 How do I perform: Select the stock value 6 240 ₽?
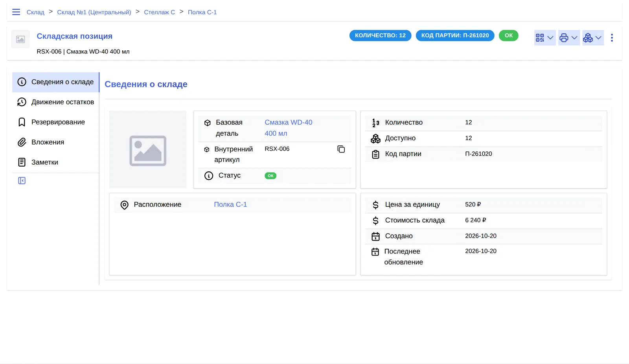pos(476,220)
